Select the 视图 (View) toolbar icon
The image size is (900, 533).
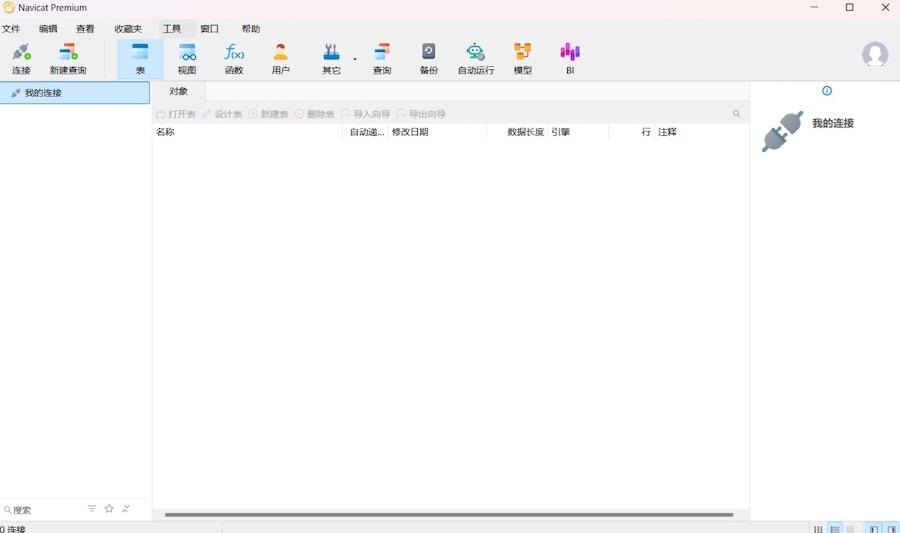187,59
